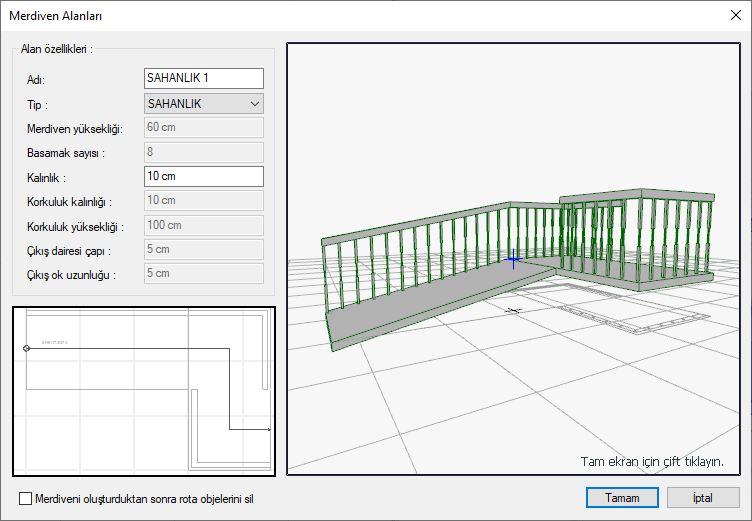Open the Tip dropdown showing SAHANLIK
752x521 pixels.
[x=203, y=103]
